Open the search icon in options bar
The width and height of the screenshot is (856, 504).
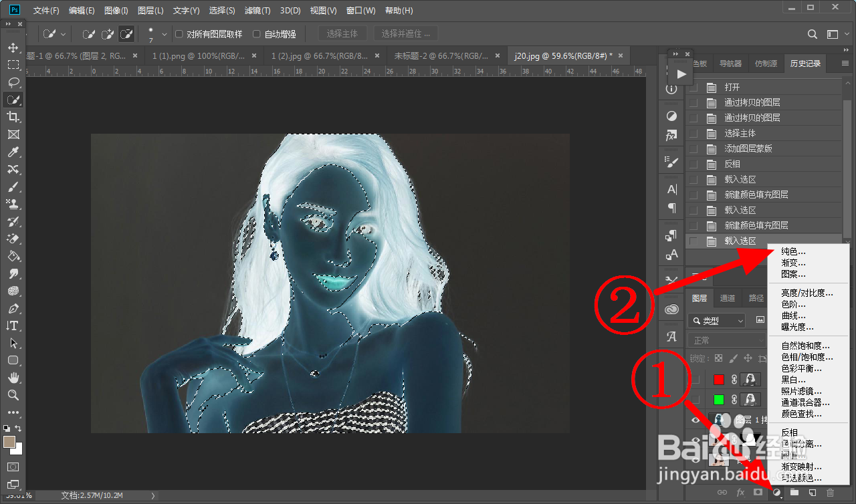tap(813, 34)
